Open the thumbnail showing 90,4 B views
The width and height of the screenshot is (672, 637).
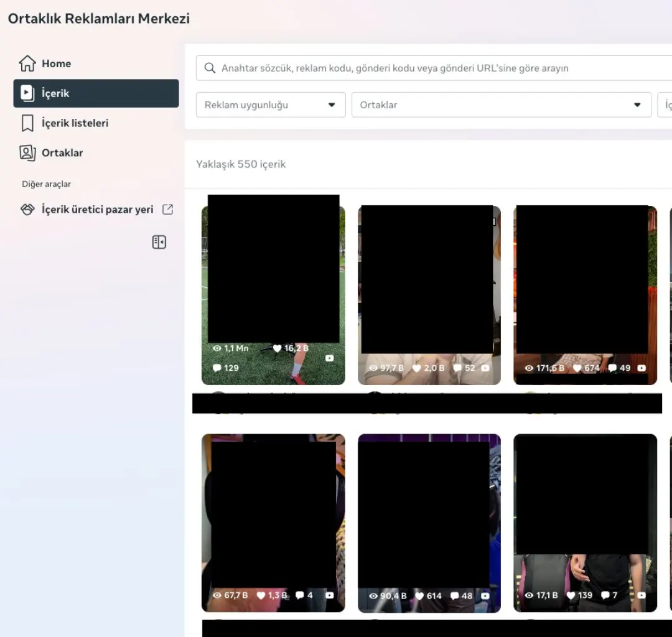click(x=429, y=523)
